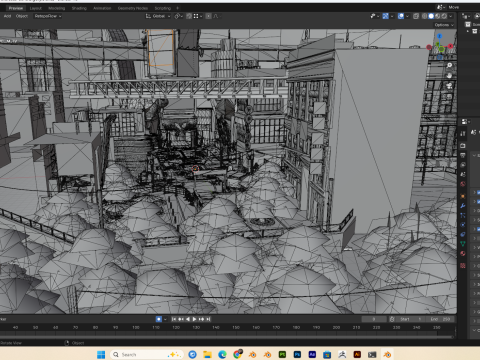The image size is (480, 360).
Task: Open proportional editing falloff dropdown
Action: (217, 16)
